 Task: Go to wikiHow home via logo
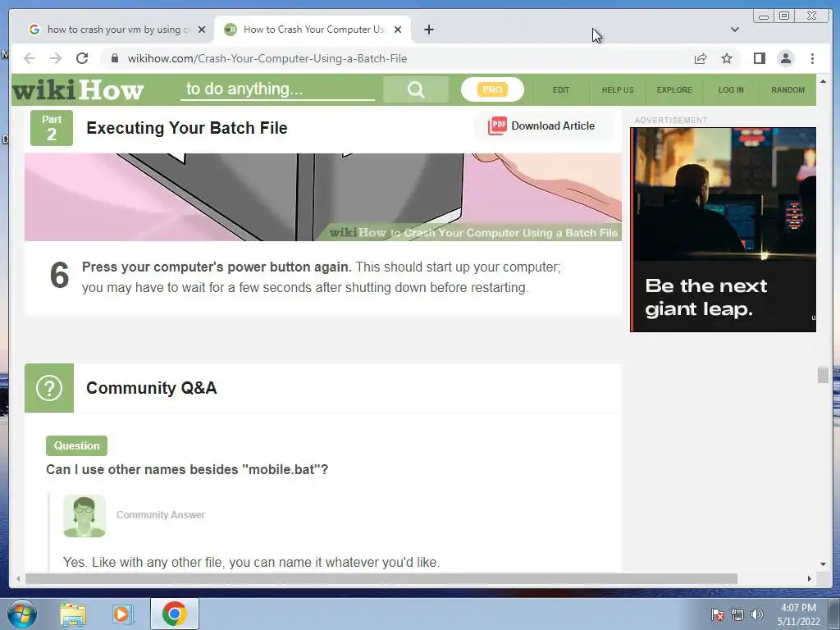78,90
